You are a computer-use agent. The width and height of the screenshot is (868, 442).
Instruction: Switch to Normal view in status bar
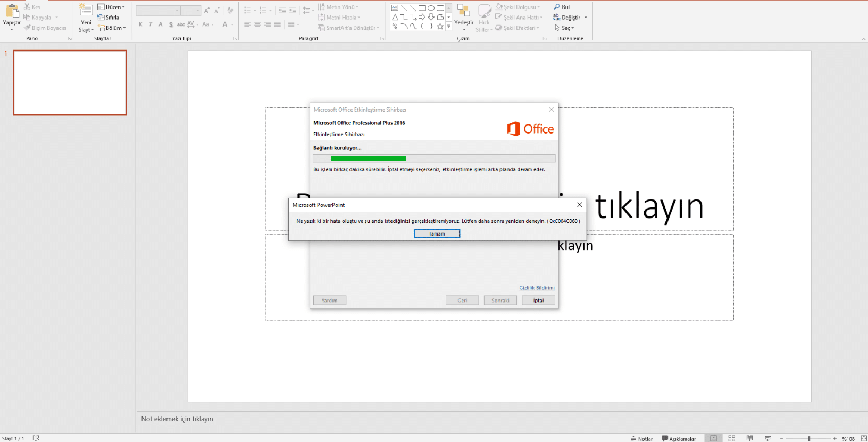[713, 438]
